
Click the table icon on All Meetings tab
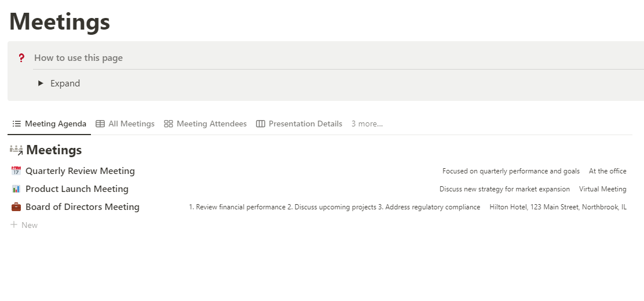click(x=100, y=124)
